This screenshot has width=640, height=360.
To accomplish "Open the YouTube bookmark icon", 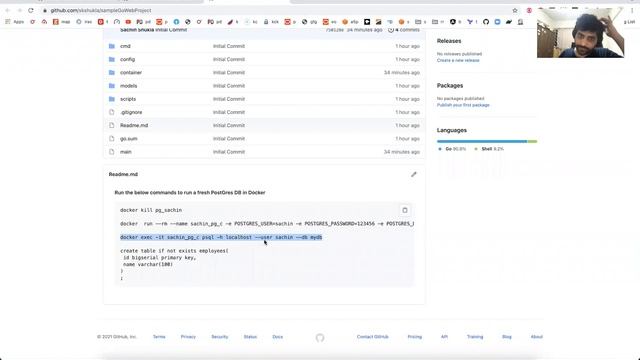I will [128, 22].
